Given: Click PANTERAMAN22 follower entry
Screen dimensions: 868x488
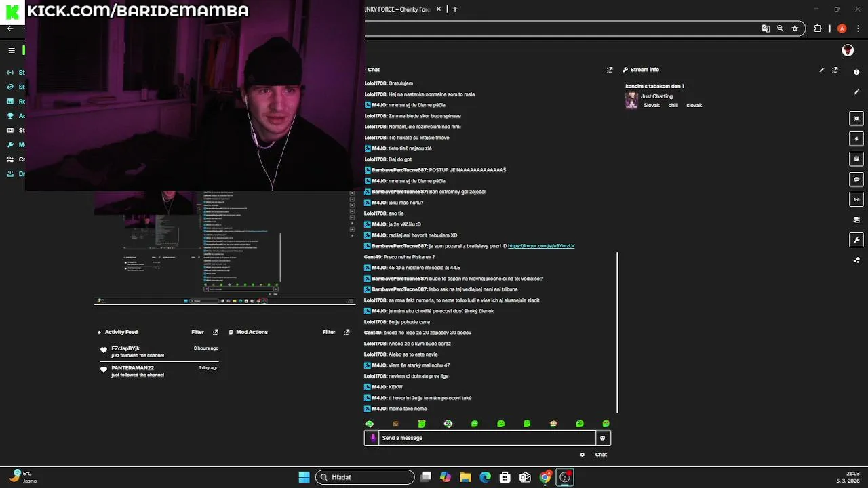Looking at the screenshot, I should [159, 371].
